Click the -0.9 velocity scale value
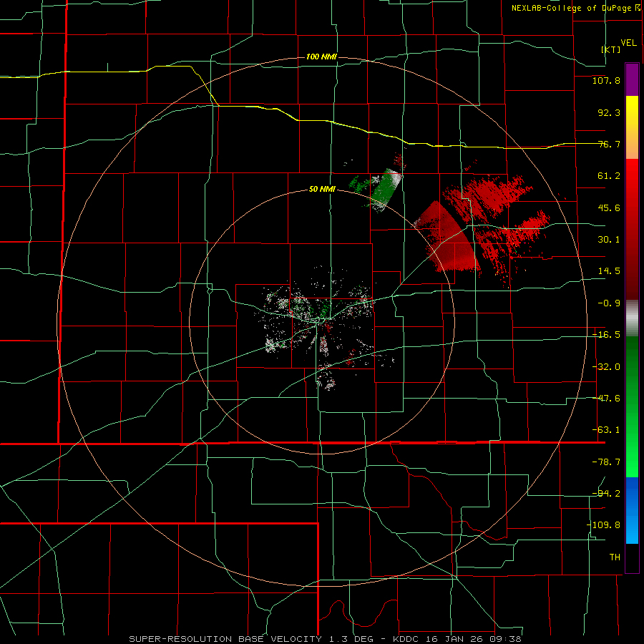The image size is (644, 644). pyautogui.click(x=609, y=303)
